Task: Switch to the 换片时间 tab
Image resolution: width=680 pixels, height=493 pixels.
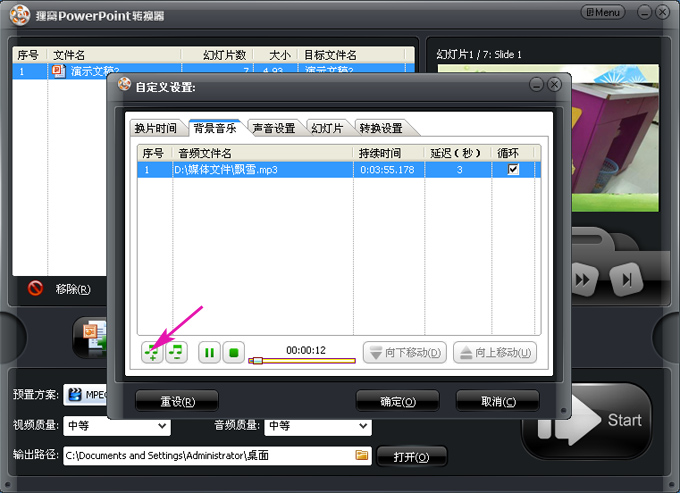Action: click(x=156, y=128)
